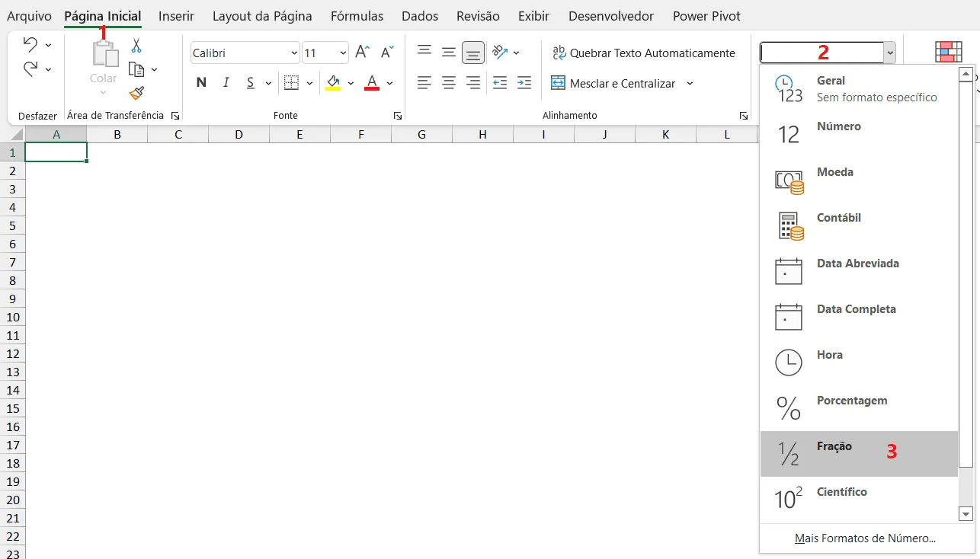
Task: Toggle underline S formatting
Action: click(x=249, y=83)
